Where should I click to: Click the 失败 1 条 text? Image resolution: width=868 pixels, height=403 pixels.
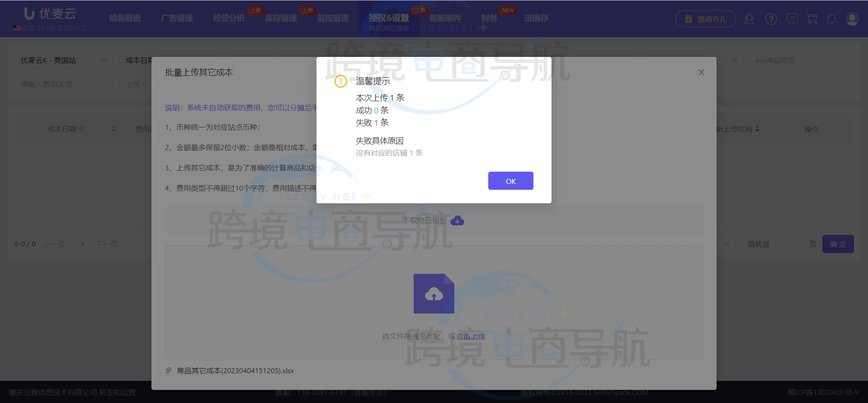click(372, 122)
